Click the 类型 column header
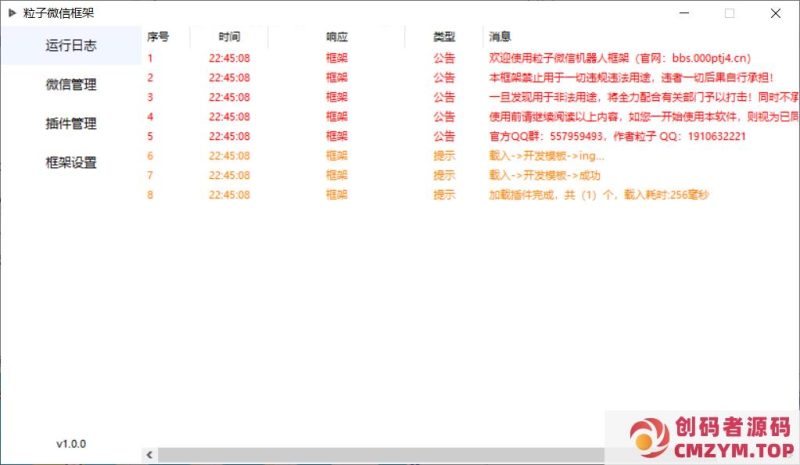Viewport: 800px width, 465px height. (444, 37)
